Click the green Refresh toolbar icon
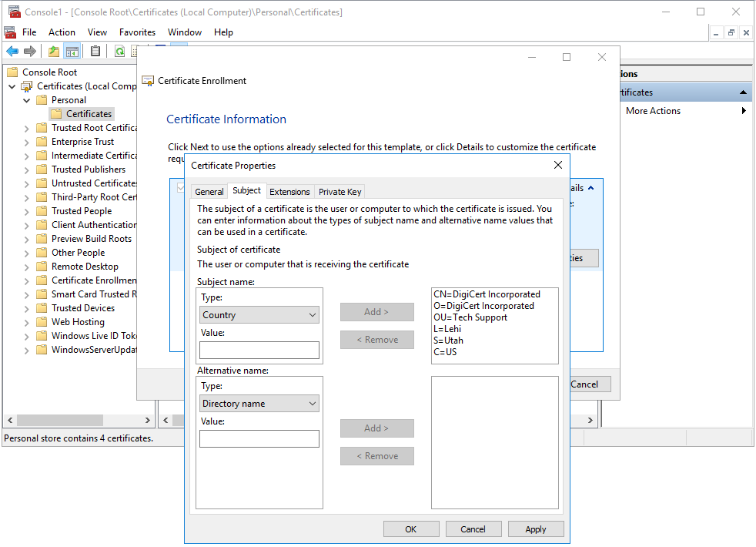756x547 pixels. point(119,52)
